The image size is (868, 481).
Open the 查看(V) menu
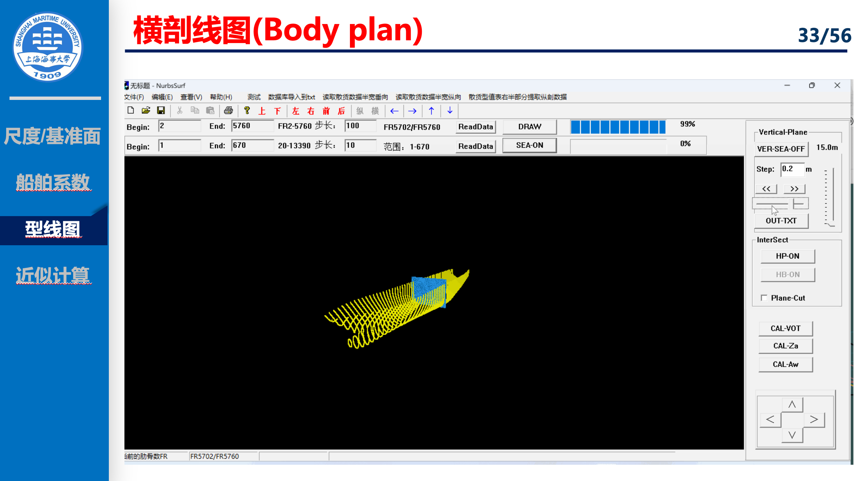[191, 97]
